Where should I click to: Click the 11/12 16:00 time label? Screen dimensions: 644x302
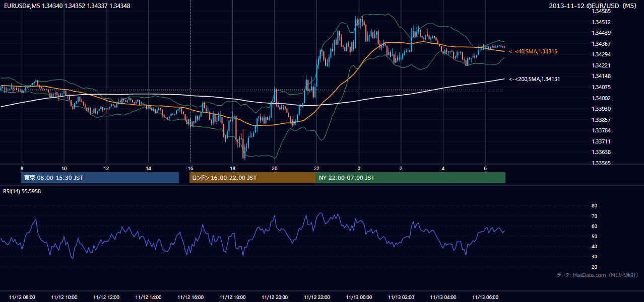pos(190,297)
